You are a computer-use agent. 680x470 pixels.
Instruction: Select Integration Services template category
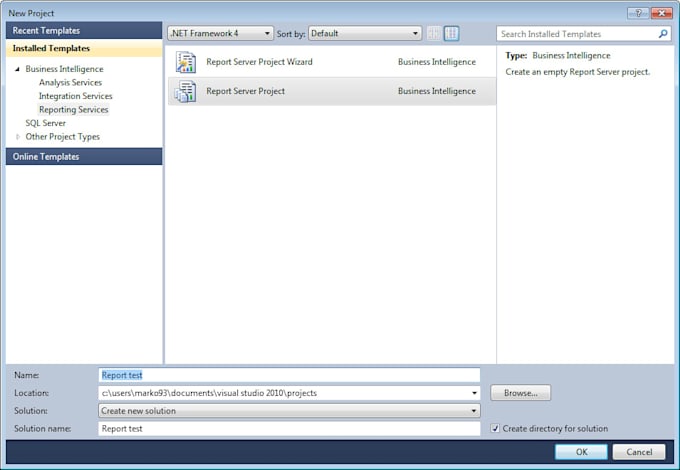pyautogui.click(x=75, y=96)
